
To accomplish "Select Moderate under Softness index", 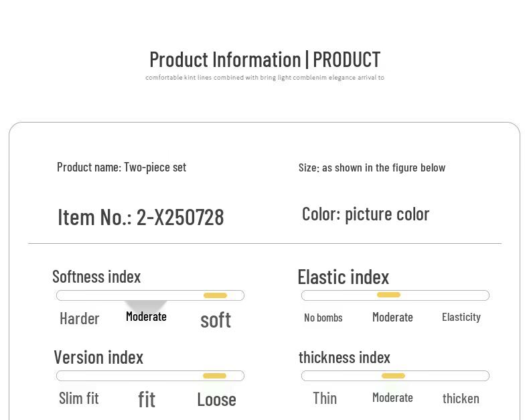I will tap(146, 316).
